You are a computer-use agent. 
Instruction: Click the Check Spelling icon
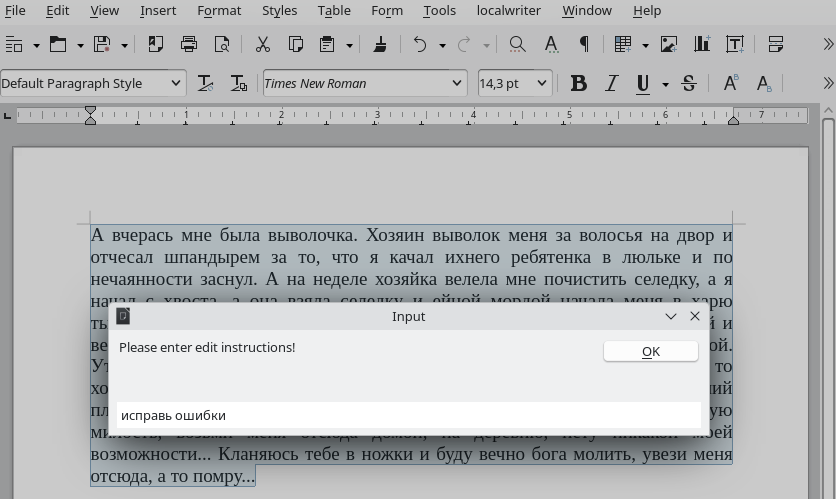[x=551, y=44]
